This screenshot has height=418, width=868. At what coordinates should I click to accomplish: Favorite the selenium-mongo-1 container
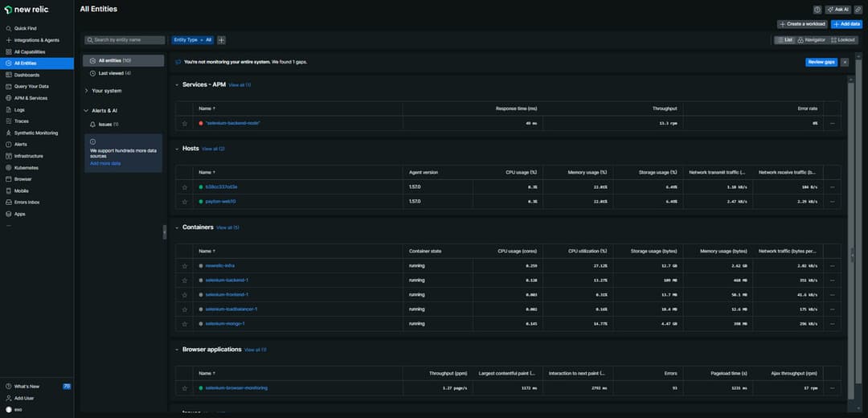(185, 323)
